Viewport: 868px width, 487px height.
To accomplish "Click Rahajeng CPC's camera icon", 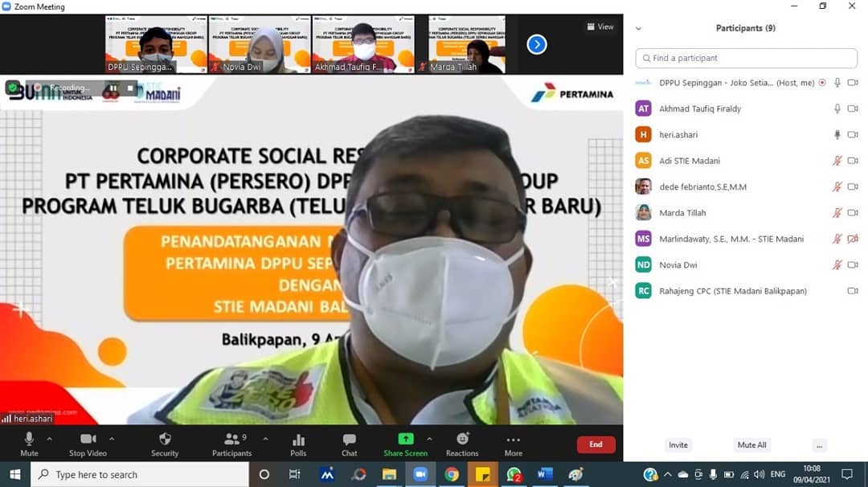I will [x=853, y=291].
